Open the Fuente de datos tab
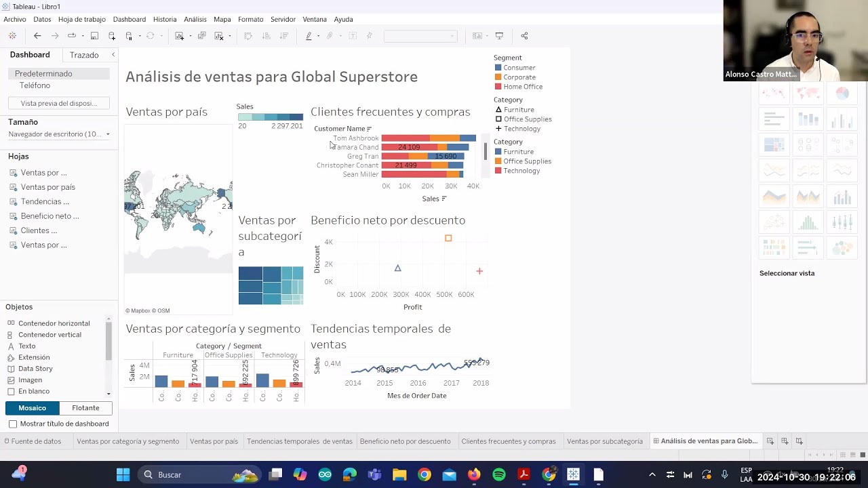This screenshot has height=488, width=868. coord(33,441)
